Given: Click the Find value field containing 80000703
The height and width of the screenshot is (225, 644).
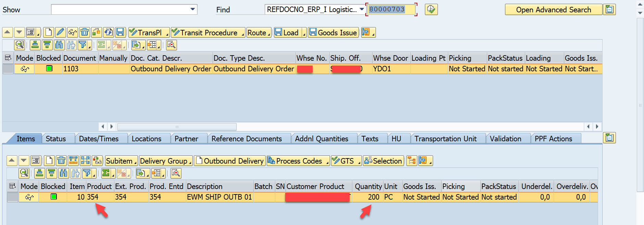Looking at the screenshot, I should click(391, 9).
